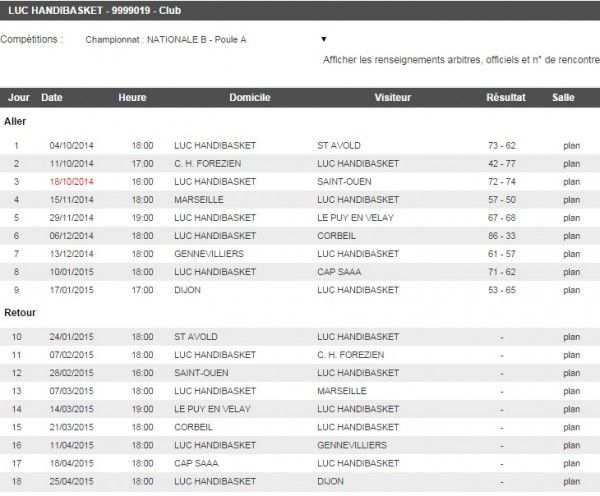Click visitor C. H. FOREZIEN in day 11 row

[351, 355]
